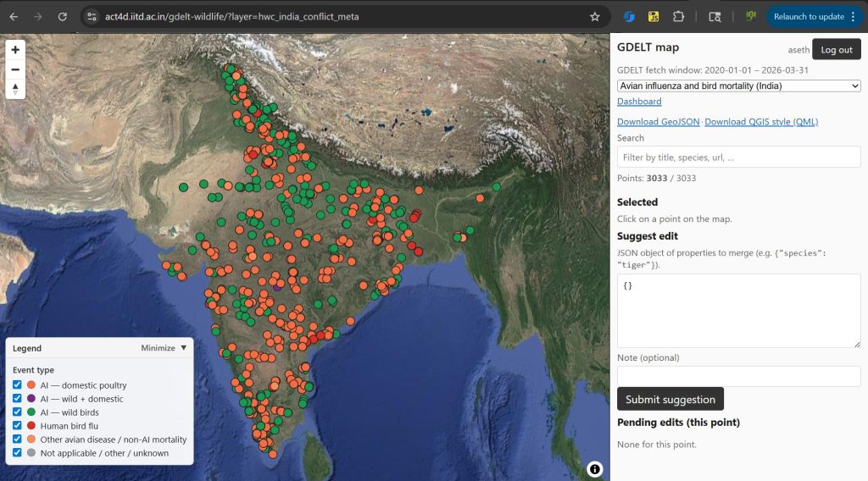Open the Dashboard link

point(639,102)
